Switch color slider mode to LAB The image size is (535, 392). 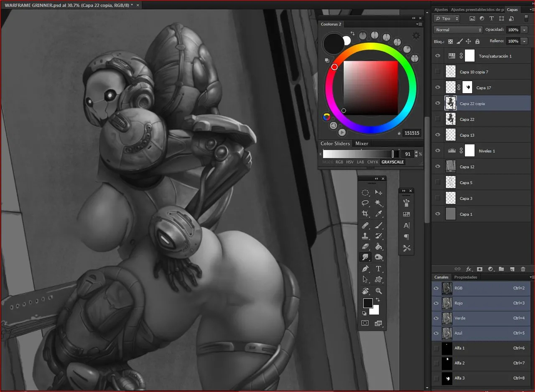(x=361, y=162)
